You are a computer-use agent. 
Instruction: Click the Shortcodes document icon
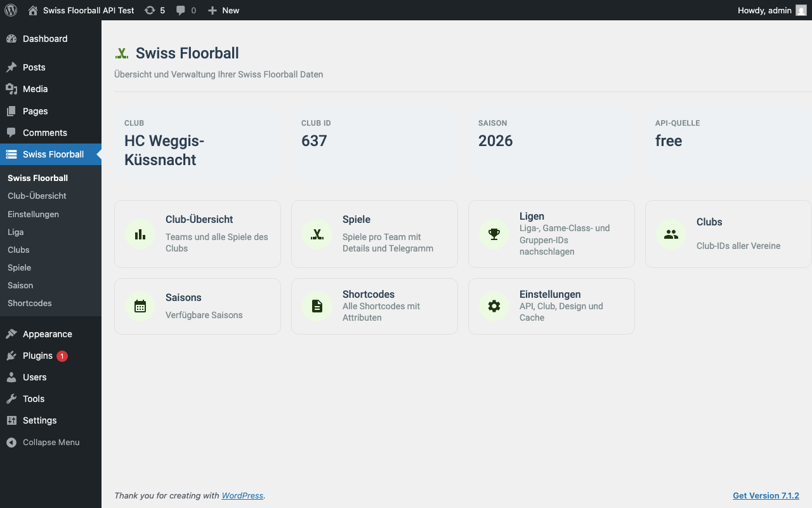point(317,306)
